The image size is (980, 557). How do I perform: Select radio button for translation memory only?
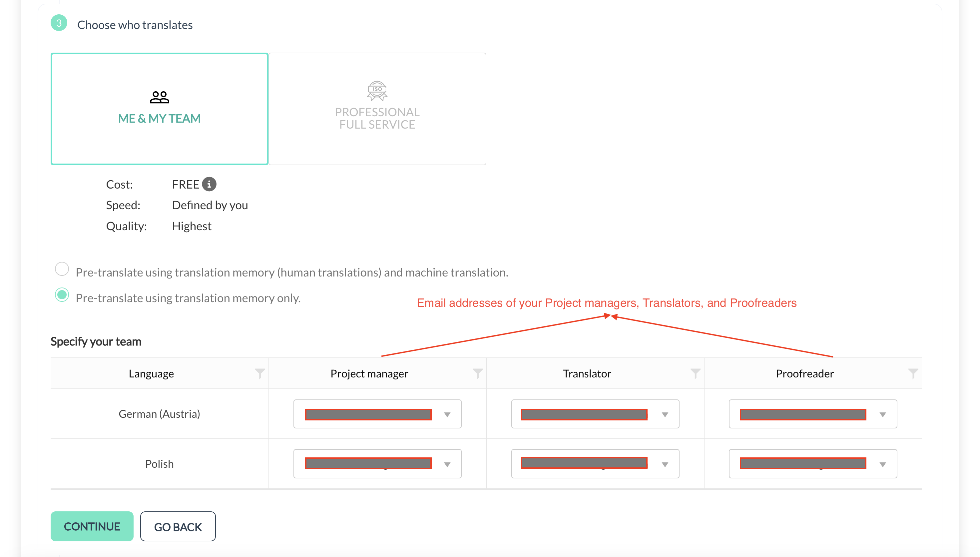click(62, 297)
